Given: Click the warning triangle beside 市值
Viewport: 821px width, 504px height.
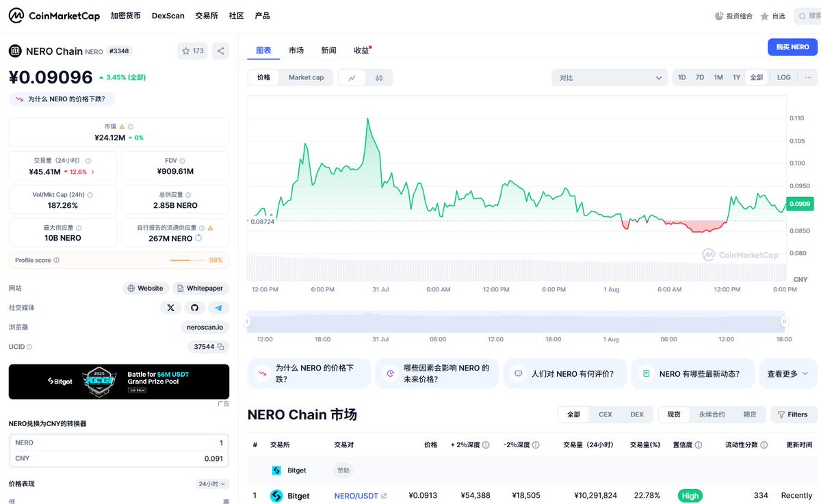Looking at the screenshot, I should [x=122, y=127].
